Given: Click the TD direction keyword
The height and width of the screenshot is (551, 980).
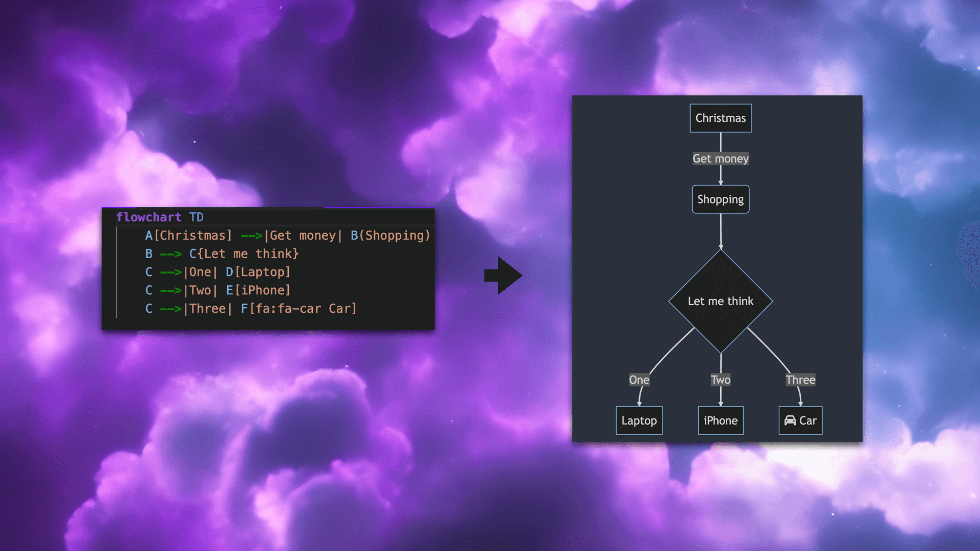Looking at the screenshot, I should coord(197,217).
